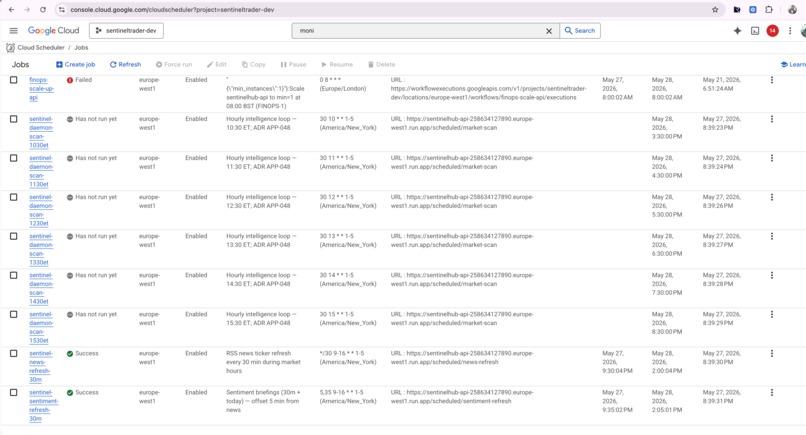Select checkbox for sentinel-daemon-scan-1530et job
806x435 pixels.
click(13, 314)
